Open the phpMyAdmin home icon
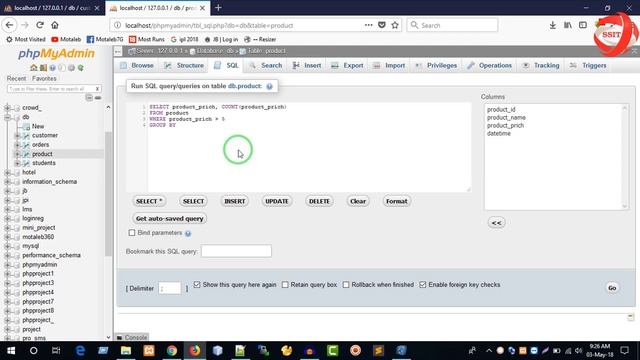 coord(33,68)
